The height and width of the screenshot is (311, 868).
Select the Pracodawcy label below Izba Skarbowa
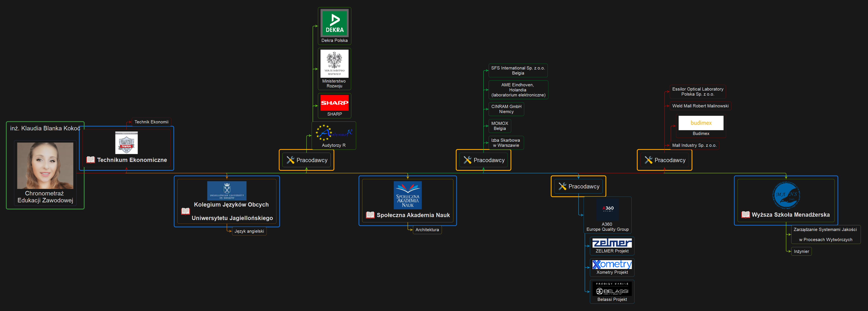click(x=489, y=160)
